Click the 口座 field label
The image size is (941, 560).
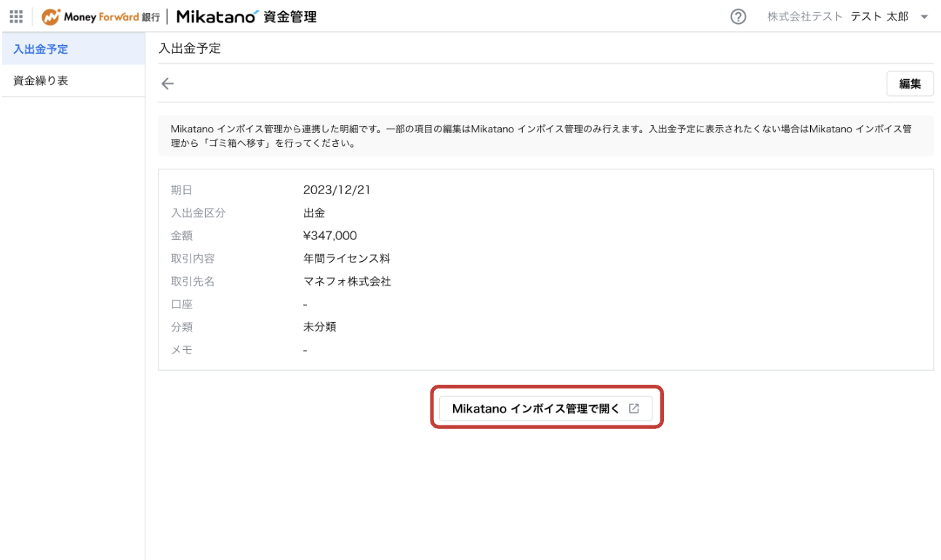point(182,304)
